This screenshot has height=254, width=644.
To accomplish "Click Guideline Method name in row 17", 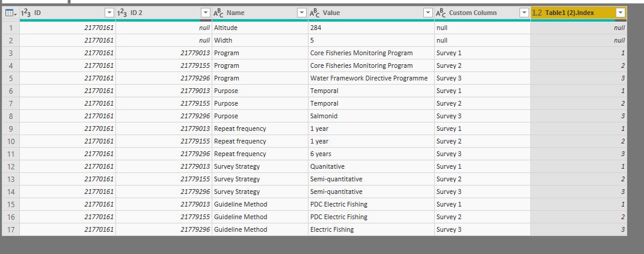I will point(260,230).
